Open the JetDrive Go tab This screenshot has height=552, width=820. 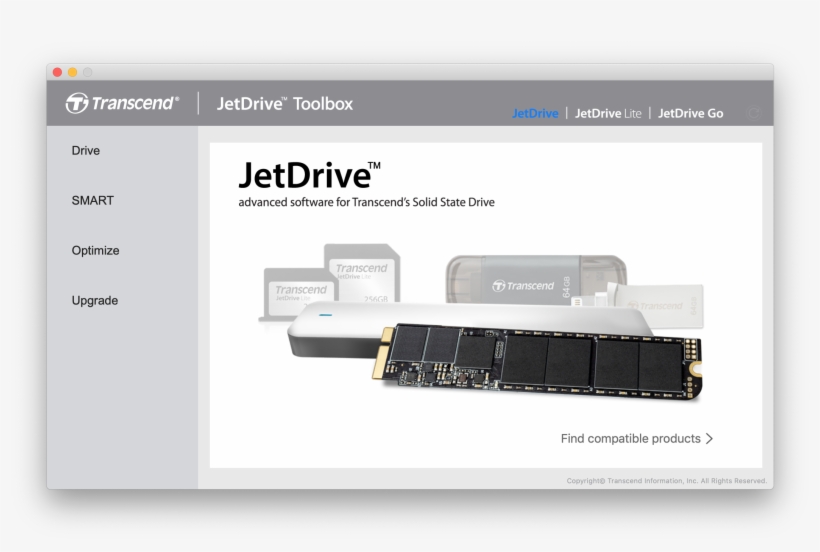[x=690, y=113]
